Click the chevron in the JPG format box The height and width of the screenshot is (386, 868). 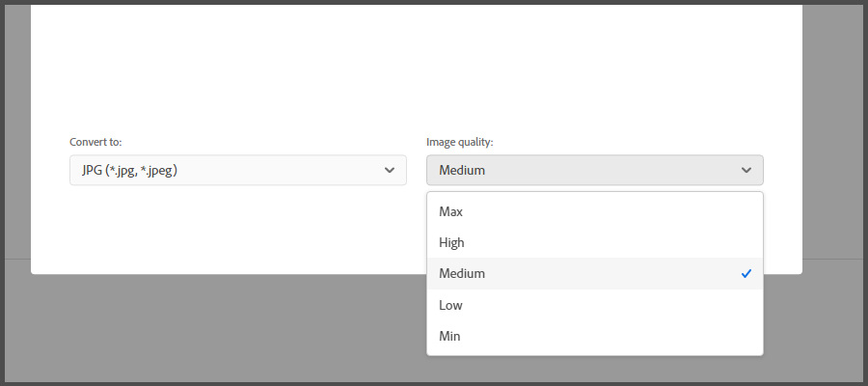pos(390,170)
